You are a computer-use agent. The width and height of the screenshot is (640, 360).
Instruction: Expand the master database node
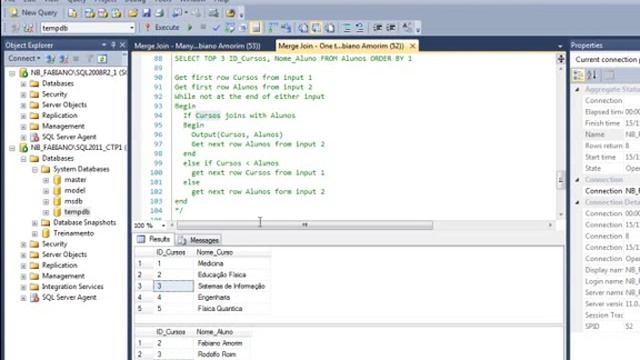click(x=46, y=180)
